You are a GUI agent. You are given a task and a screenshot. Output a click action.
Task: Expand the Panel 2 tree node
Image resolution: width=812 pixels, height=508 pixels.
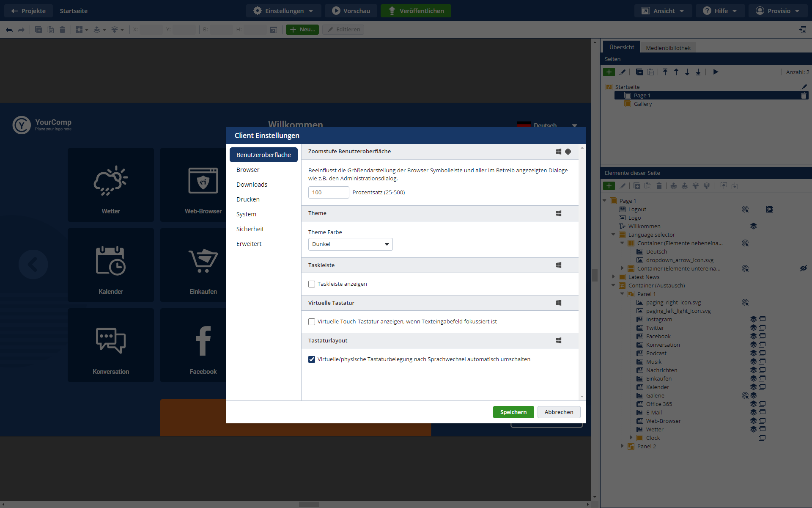click(622, 446)
